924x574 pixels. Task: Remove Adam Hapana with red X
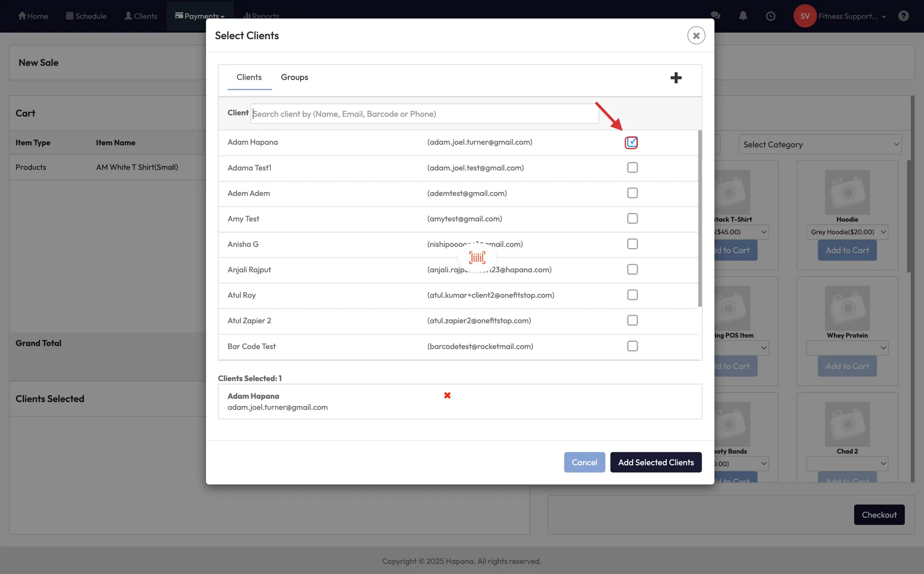(x=447, y=395)
